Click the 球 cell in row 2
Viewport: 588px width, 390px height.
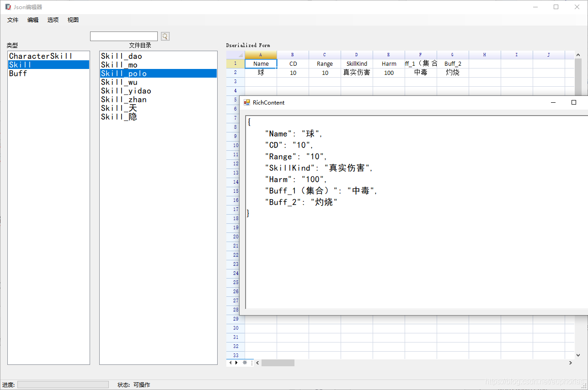[261, 73]
